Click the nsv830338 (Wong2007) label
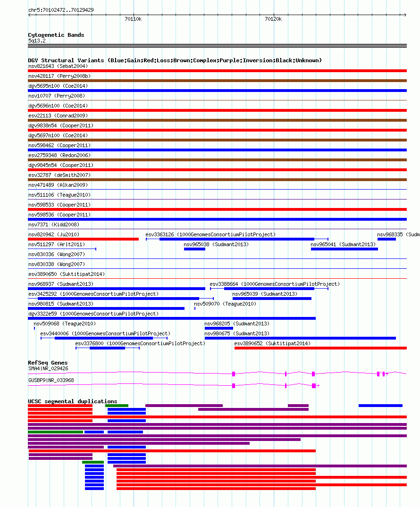The width and height of the screenshot is (420, 507). tap(57, 264)
